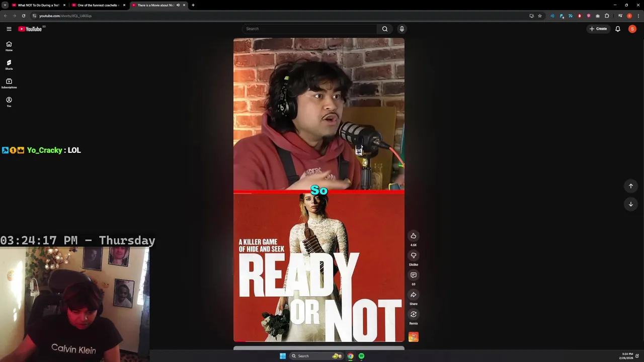Click the magnifier search button
Screen dimensions: 644x362
click(x=385, y=29)
